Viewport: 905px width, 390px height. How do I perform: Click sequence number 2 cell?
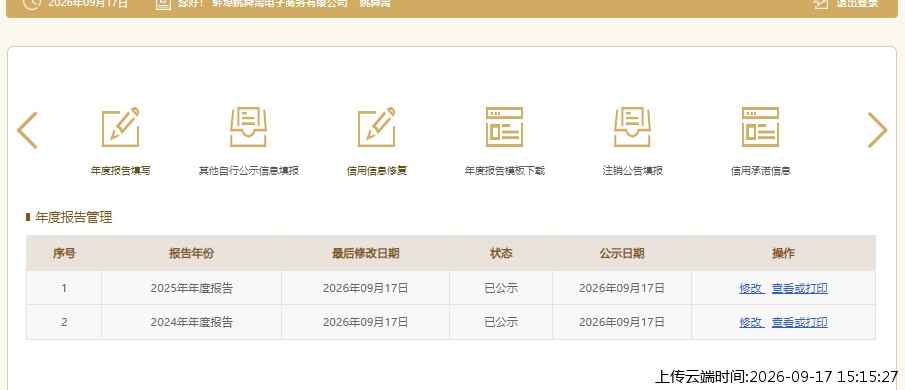[64, 322]
